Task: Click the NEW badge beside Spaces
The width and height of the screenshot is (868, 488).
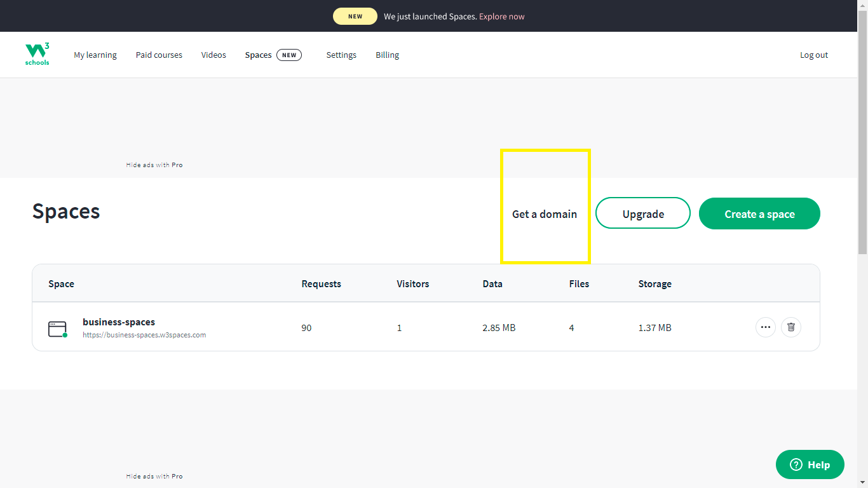Action: pos(289,55)
